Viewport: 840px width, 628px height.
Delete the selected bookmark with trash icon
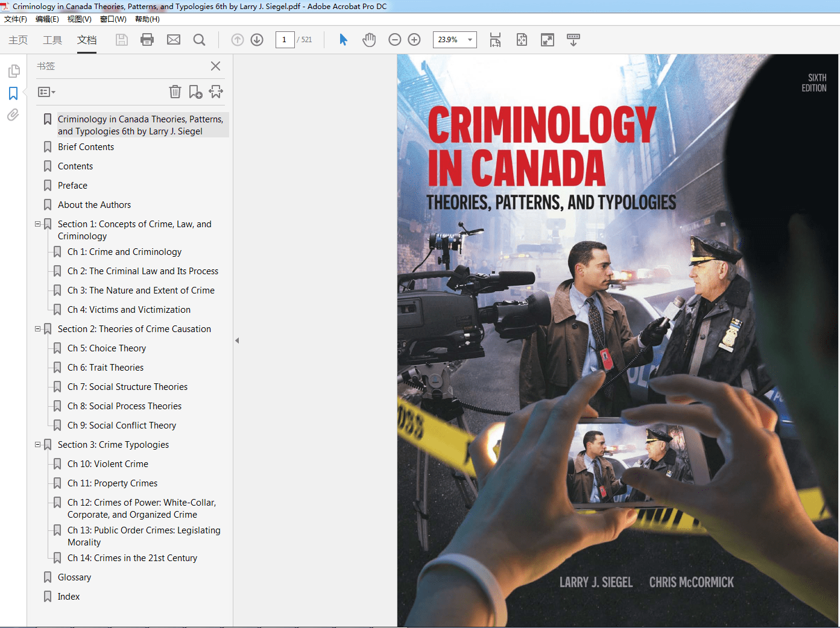coord(175,92)
